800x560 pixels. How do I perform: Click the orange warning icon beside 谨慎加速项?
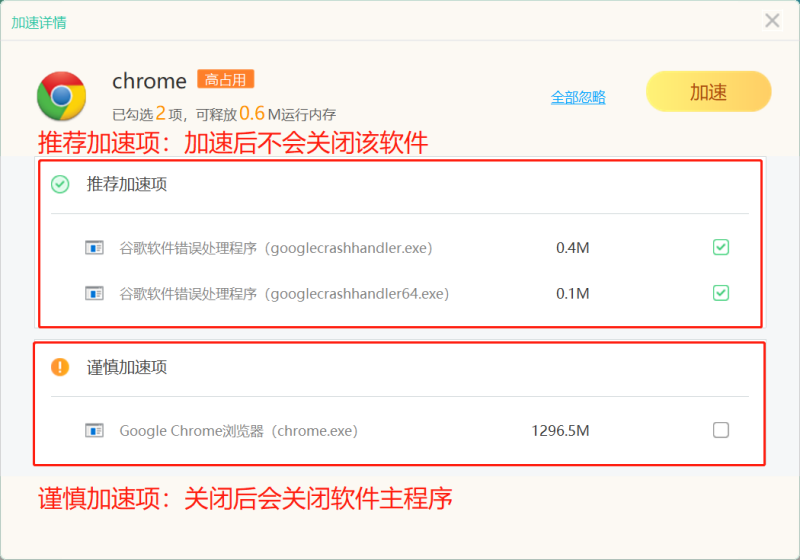[60, 367]
